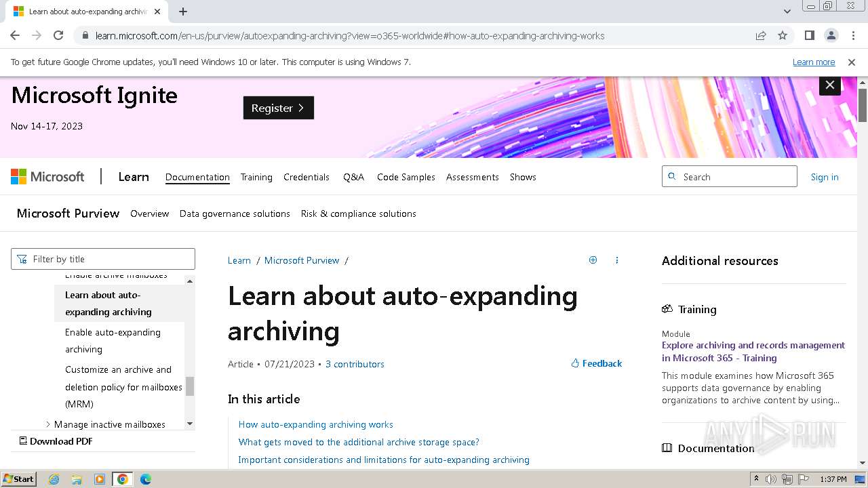Image resolution: width=868 pixels, height=488 pixels.
Task: Open the Microsoft Purview product link
Action: (x=68, y=213)
